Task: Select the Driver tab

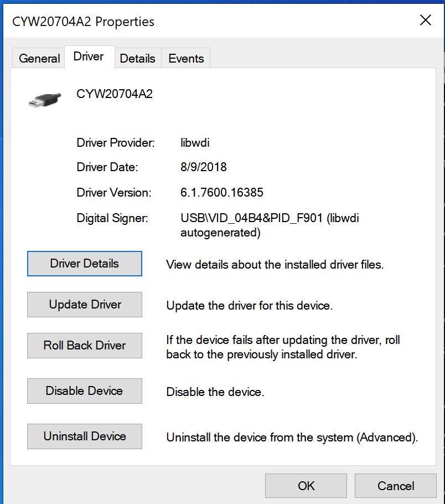Action: pyautogui.click(x=89, y=57)
